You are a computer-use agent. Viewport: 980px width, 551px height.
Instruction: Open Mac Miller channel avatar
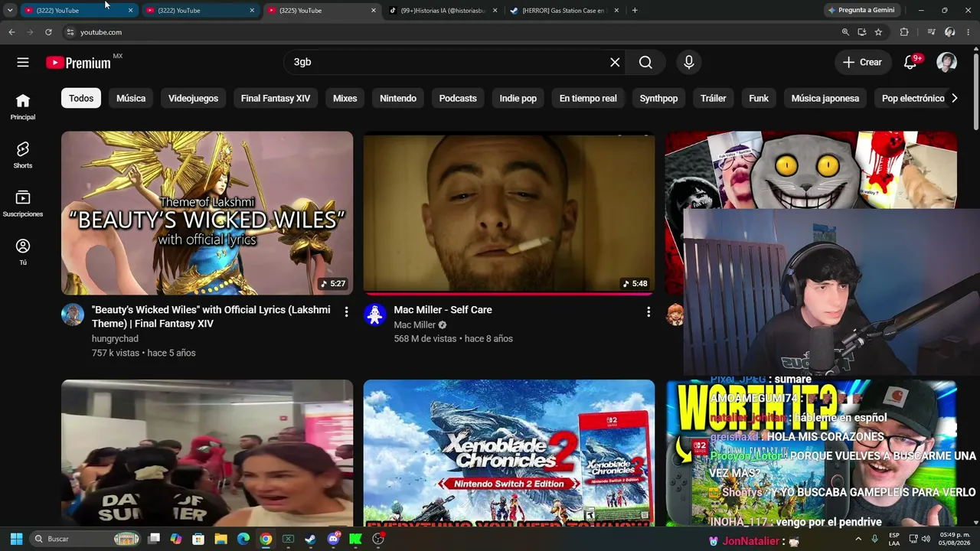coord(374,315)
